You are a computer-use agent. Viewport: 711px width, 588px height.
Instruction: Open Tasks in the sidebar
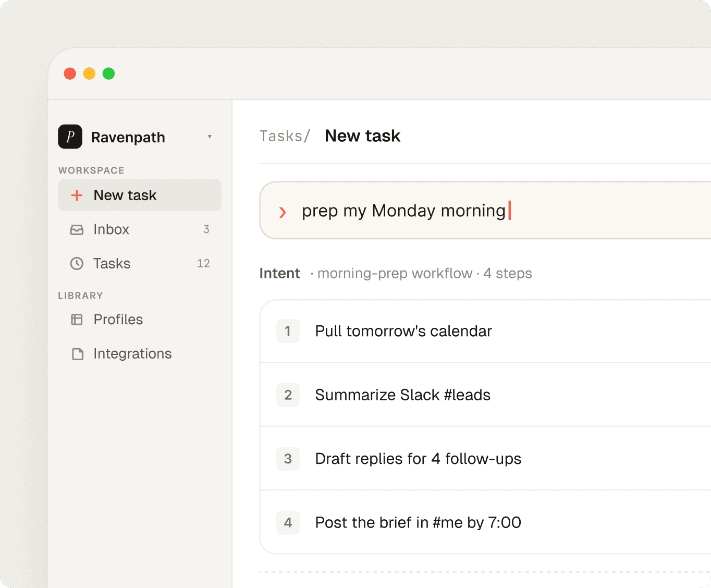point(140,263)
